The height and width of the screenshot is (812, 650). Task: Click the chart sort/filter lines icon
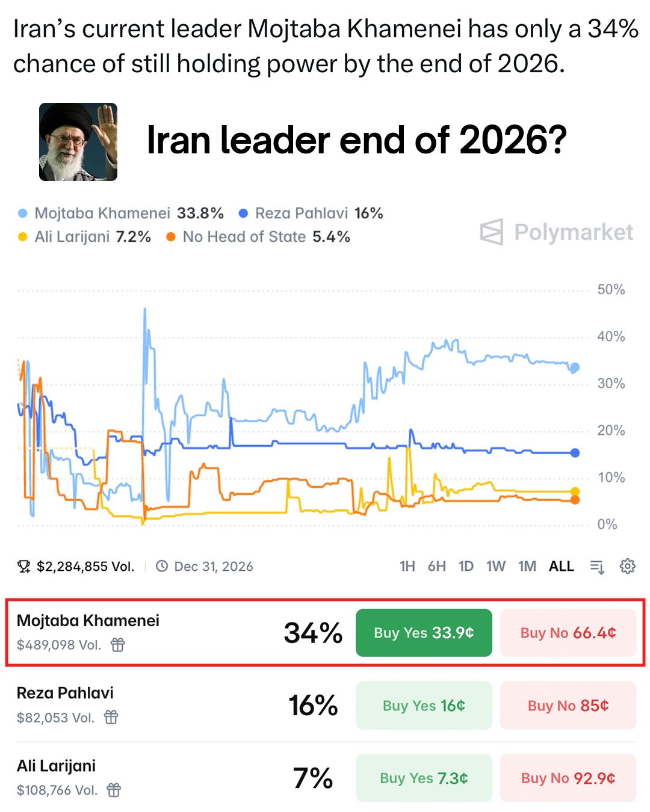coord(597,567)
